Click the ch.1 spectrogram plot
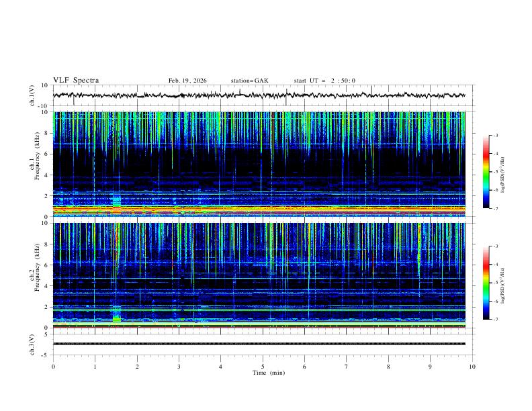532x411 pixels. (259, 164)
